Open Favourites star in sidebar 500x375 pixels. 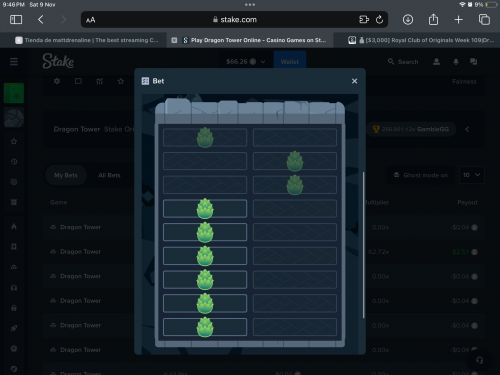(14, 141)
